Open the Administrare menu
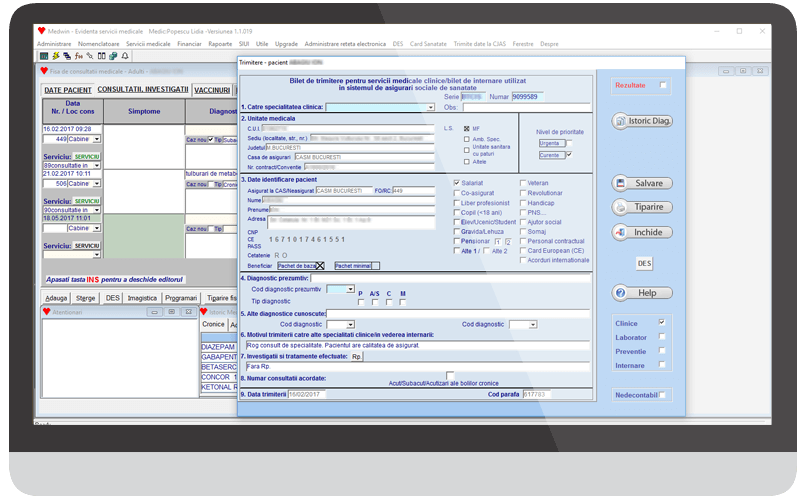Screen dimensions: 806x500 [x=54, y=44]
